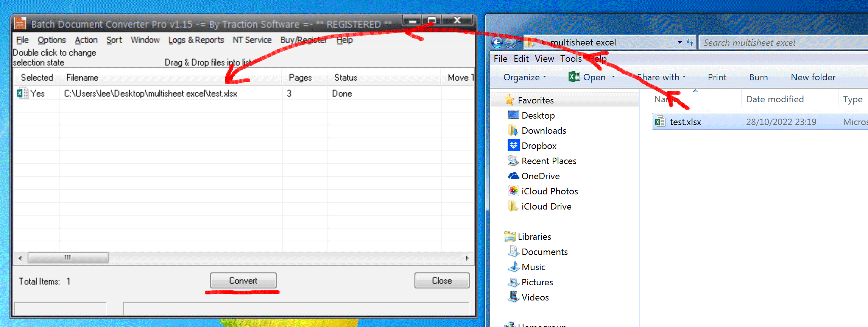Open the Organize dropdown menu
This screenshot has width=868, height=327.
tap(525, 77)
